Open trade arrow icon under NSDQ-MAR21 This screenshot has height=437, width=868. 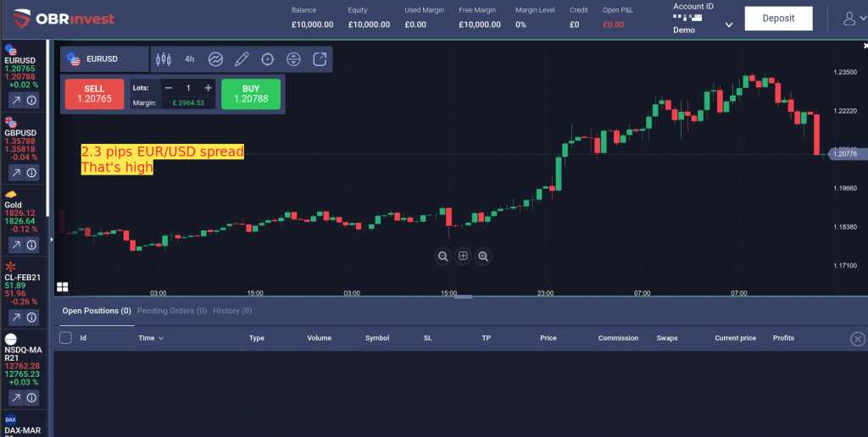[16, 398]
